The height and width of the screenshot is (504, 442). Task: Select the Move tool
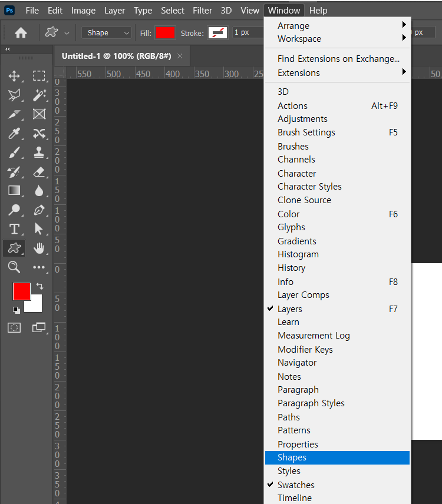(14, 76)
